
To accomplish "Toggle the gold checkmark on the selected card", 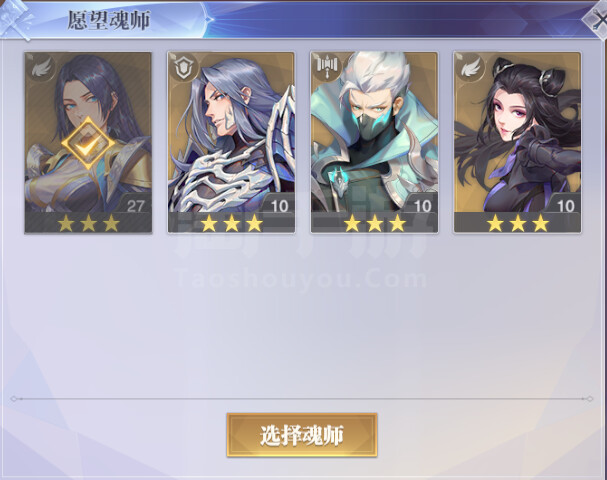I will (x=88, y=144).
